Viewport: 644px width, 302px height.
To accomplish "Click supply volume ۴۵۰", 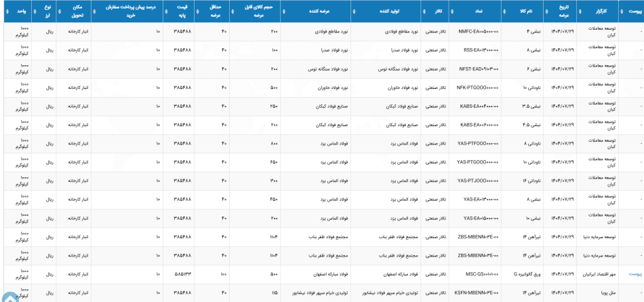I will pyautogui.click(x=275, y=200).
